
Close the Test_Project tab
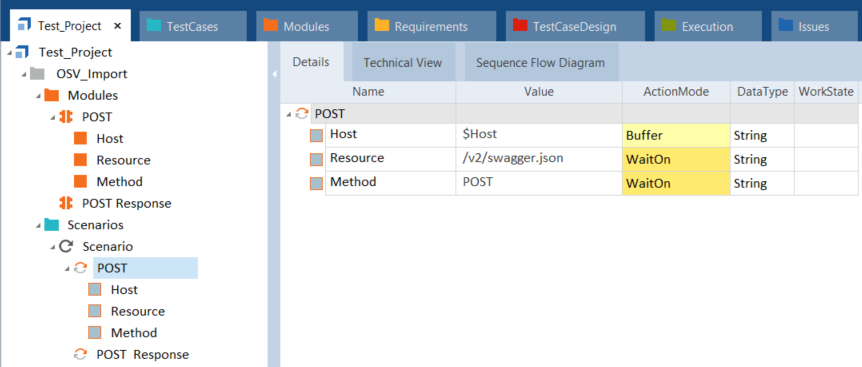pyautogui.click(x=117, y=26)
